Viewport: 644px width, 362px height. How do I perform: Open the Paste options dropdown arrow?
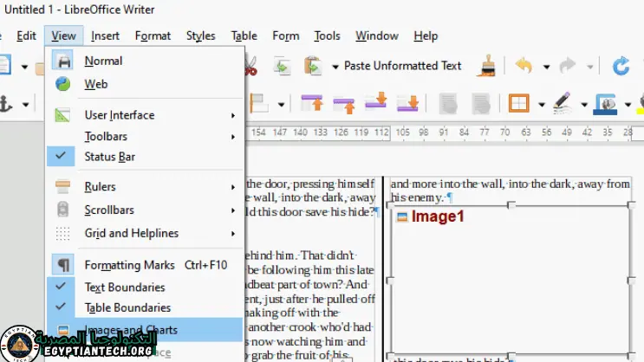(335, 67)
